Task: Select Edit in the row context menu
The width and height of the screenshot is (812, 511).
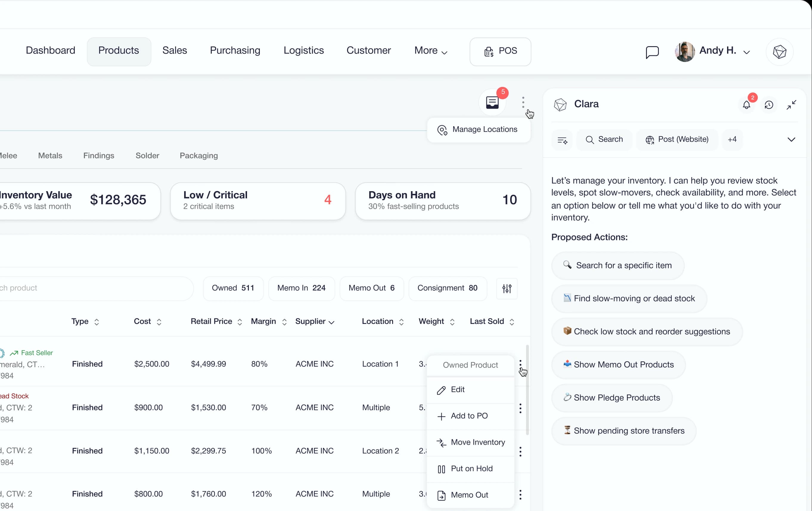Action: click(471, 390)
